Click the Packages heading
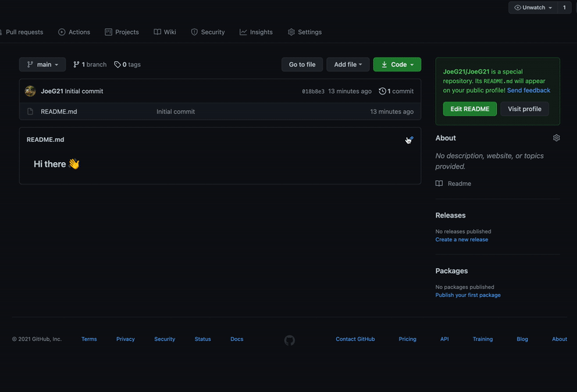The height and width of the screenshot is (392, 577). click(452, 271)
